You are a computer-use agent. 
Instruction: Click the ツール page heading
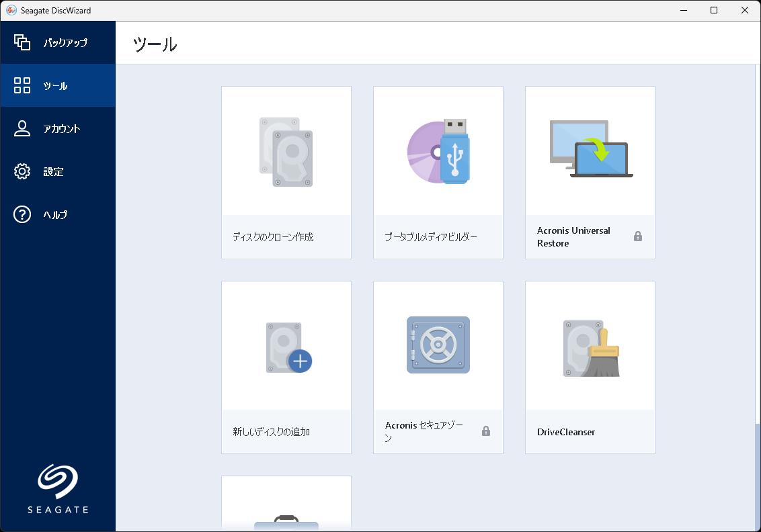(155, 44)
